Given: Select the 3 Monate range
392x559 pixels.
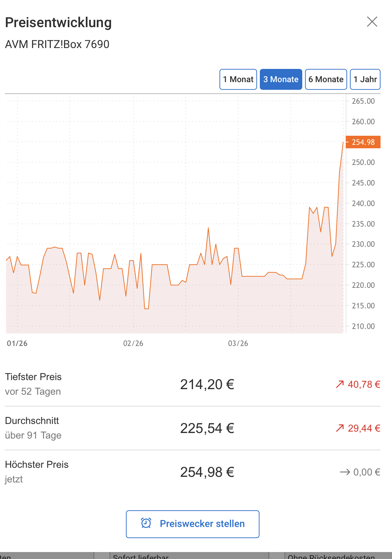Looking at the screenshot, I should pyautogui.click(x=281, y=79).
